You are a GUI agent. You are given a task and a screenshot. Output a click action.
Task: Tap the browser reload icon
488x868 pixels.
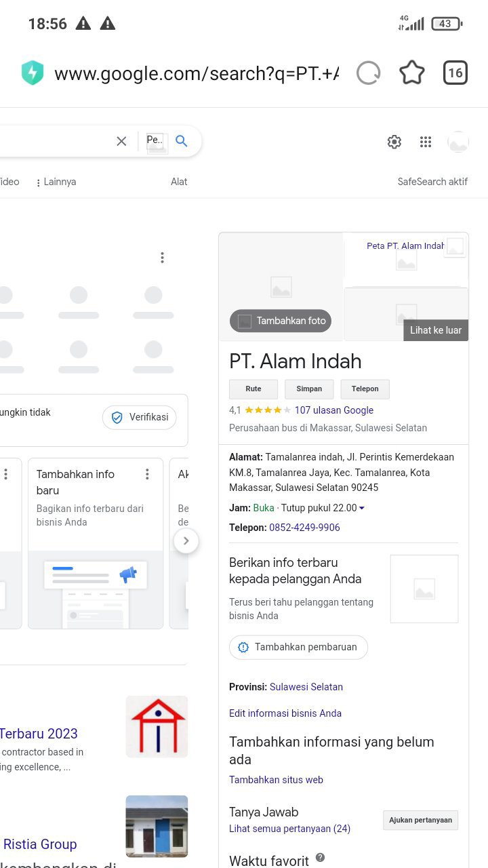click(x=369, y=73)
